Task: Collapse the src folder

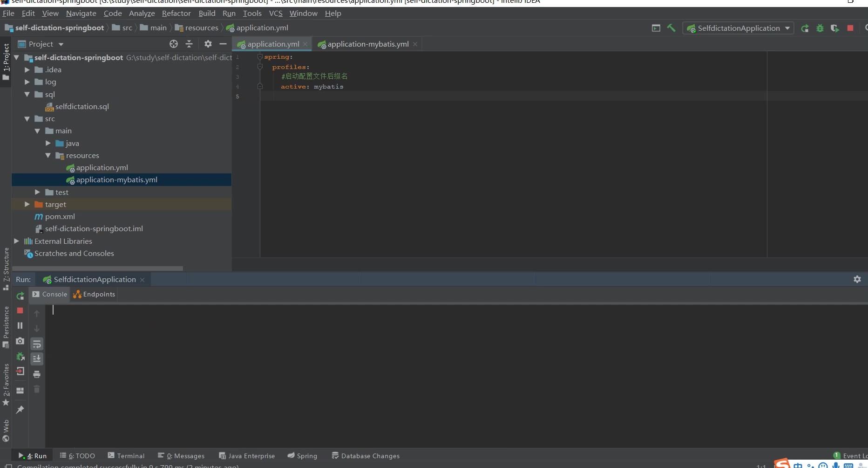Action: tap(27, 118)
